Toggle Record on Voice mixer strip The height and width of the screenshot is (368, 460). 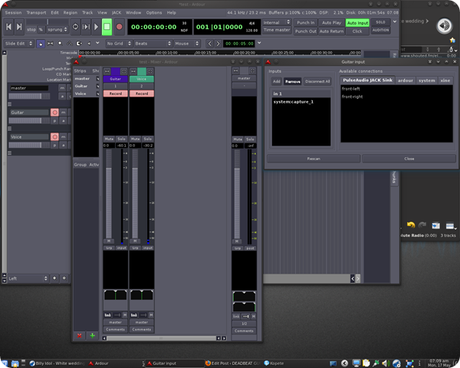(142, 93)
